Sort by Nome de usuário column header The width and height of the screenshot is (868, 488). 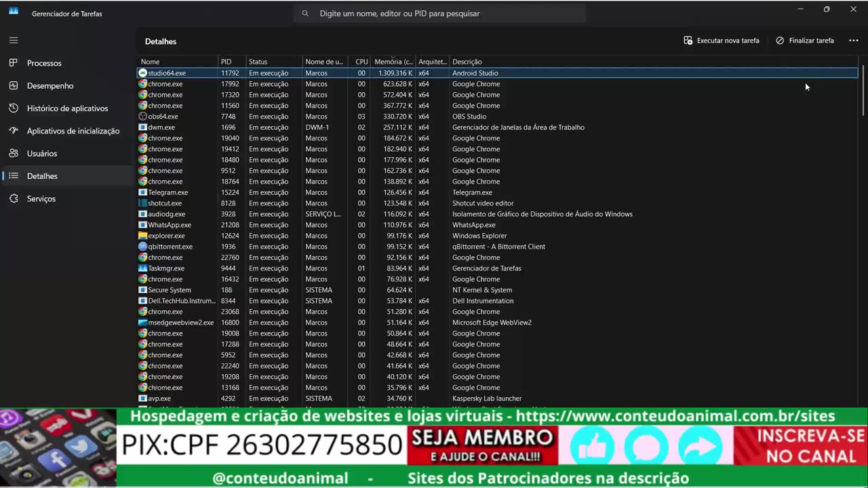click(x=324, y=62)
